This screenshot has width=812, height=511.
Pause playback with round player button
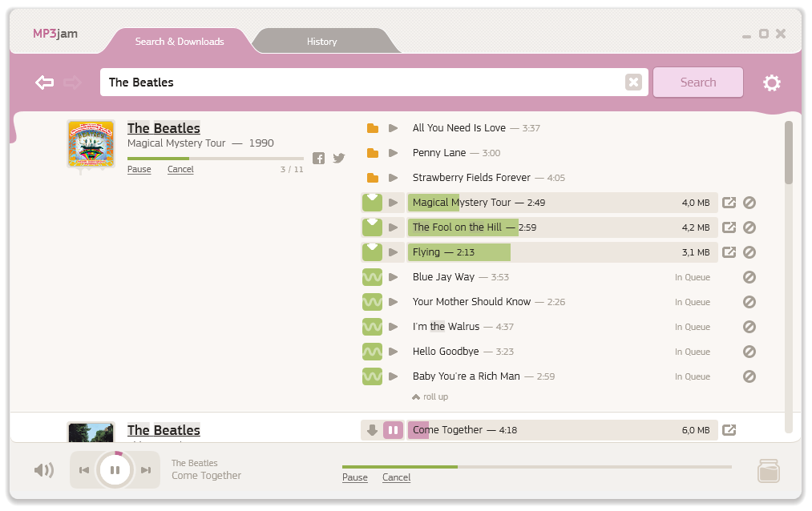(115, 470)
